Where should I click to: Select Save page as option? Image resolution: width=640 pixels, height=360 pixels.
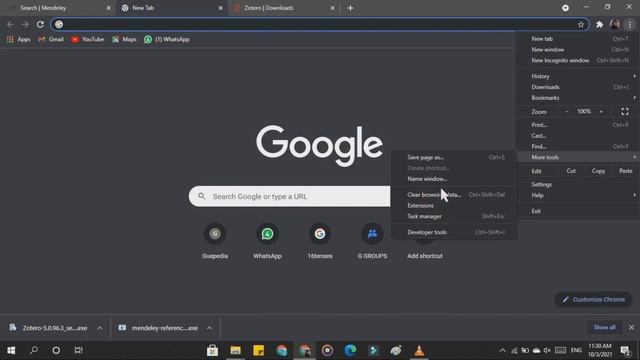[x=454, y=158]
